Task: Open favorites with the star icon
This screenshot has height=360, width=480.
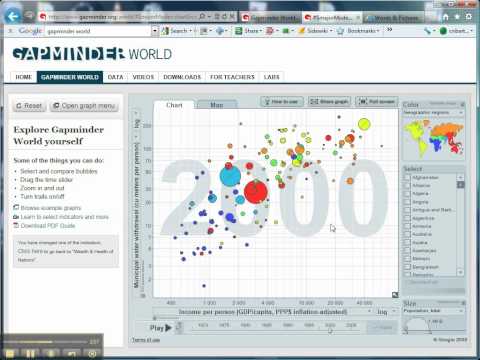Action: [x=457, y=17]
